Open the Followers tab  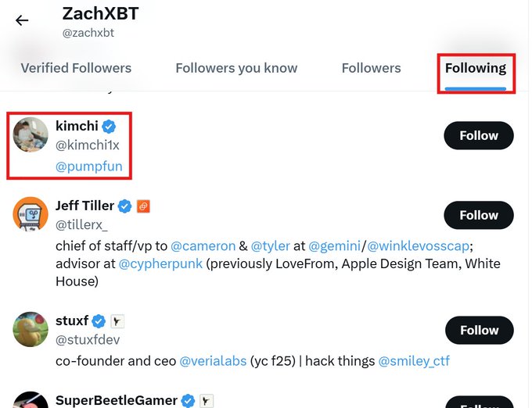(371, 68)
